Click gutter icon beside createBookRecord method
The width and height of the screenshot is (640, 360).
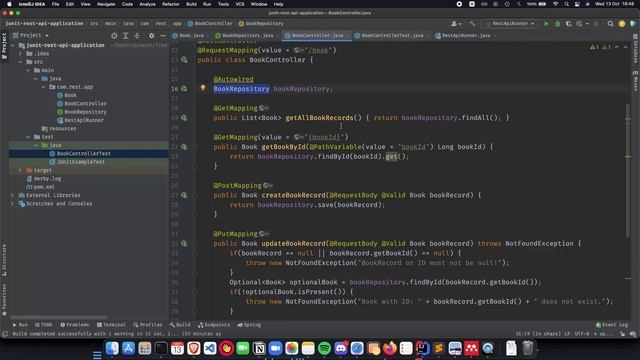(x=184, y=195)
